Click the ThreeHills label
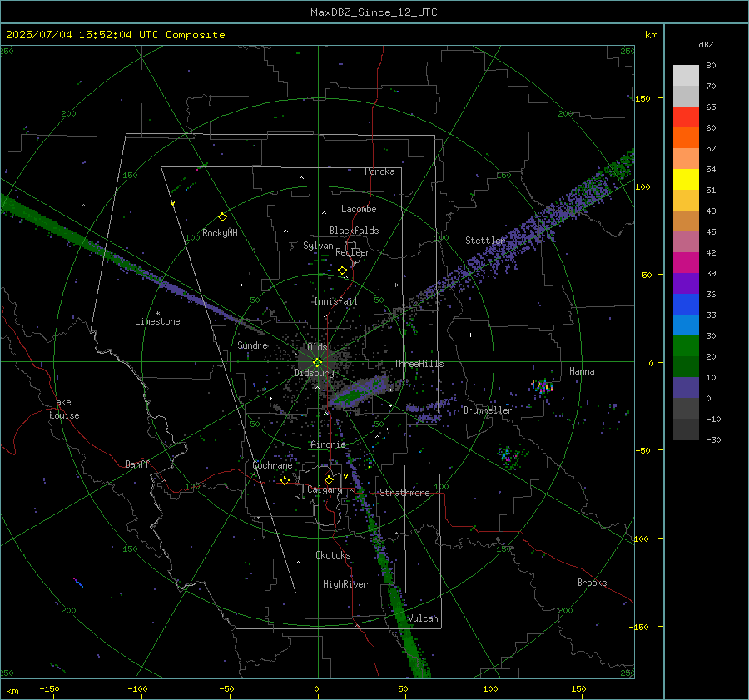Image resolution: width=749 pixels, height=700 pixels. point(419,364)
